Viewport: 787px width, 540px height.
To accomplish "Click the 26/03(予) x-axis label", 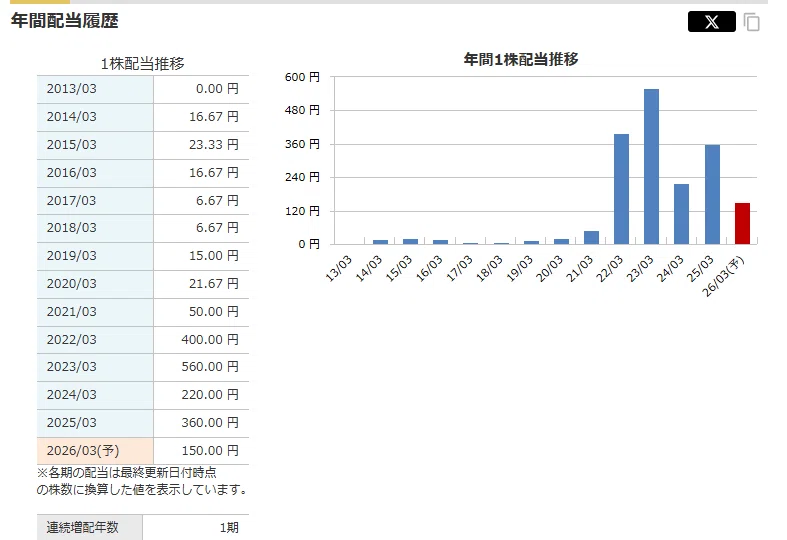I will coord(723,276).
